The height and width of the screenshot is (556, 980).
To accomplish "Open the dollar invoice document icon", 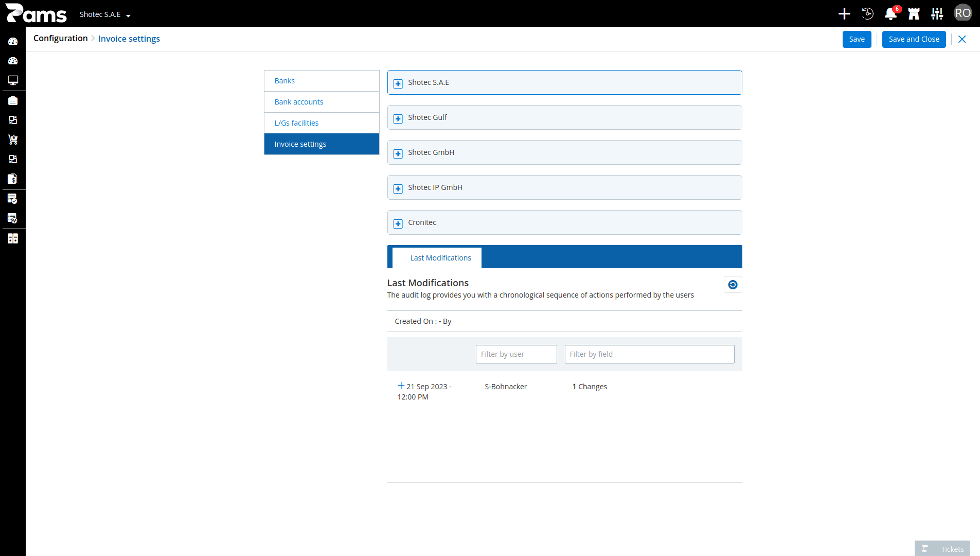I will (x=13, y=179).
